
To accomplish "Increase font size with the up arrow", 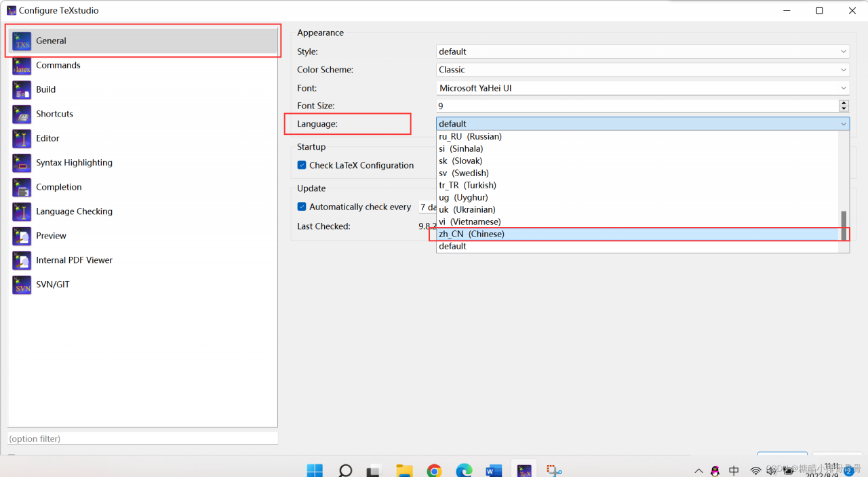I will (844, 103).
